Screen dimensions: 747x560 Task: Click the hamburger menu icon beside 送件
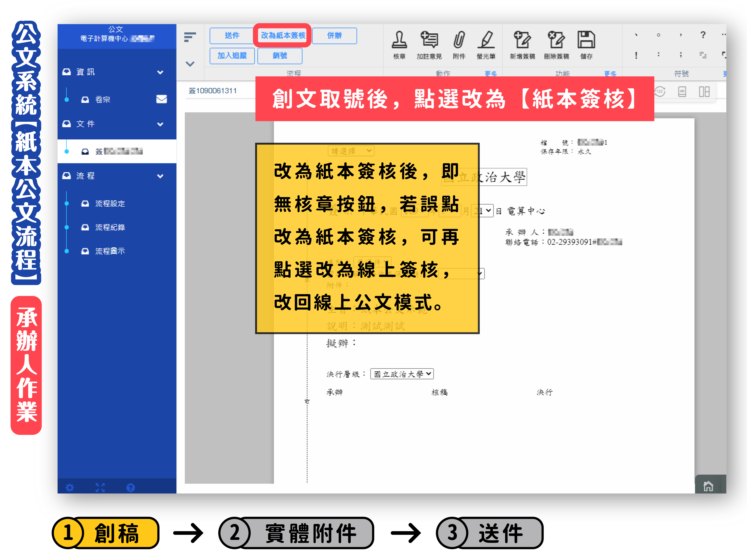(190, 37)
